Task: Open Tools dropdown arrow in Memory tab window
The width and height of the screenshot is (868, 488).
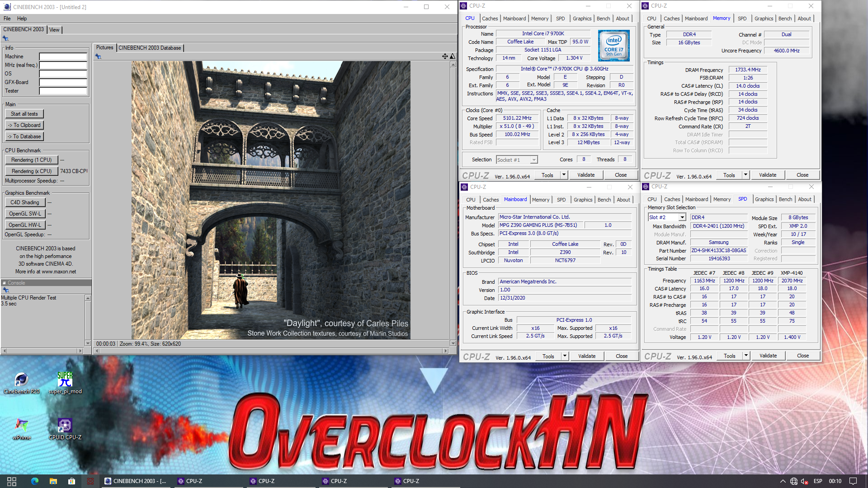Action: point(745,175)
